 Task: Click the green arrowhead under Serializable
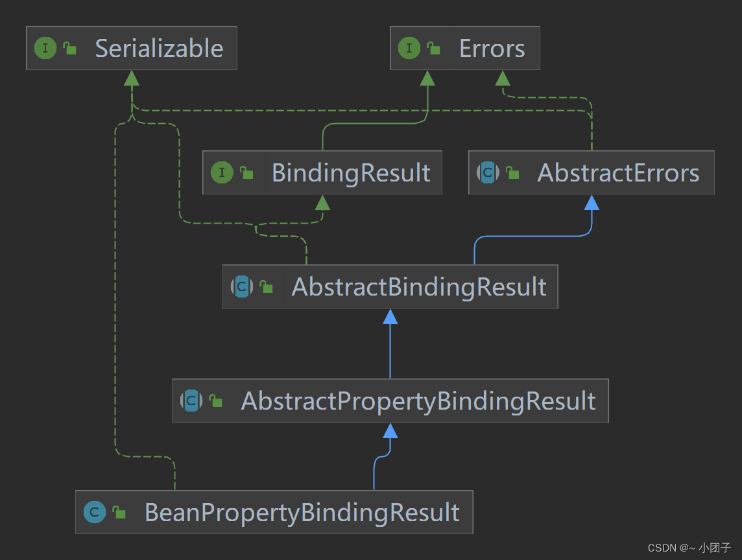click(132, 78)
